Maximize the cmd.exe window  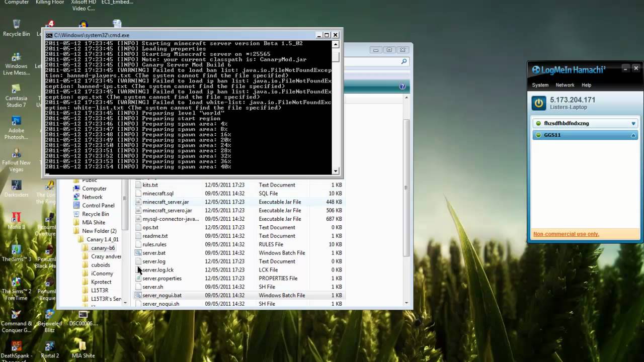[327, 35]
